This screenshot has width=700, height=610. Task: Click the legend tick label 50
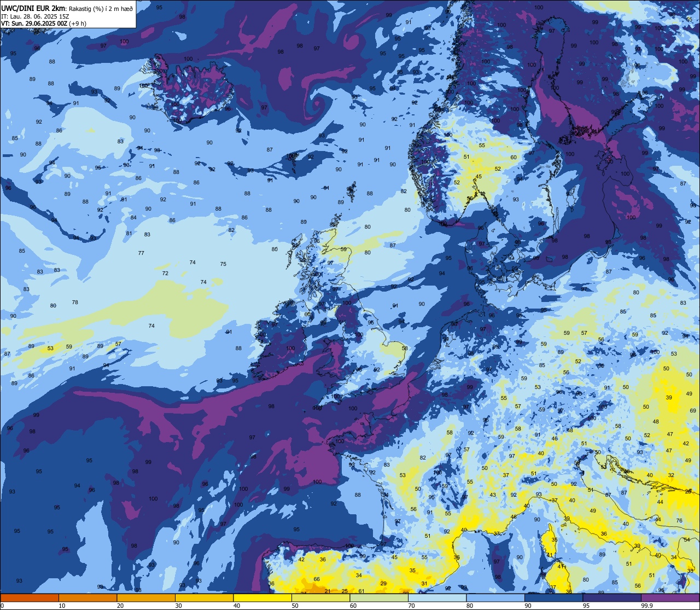[x=295, y=606]
